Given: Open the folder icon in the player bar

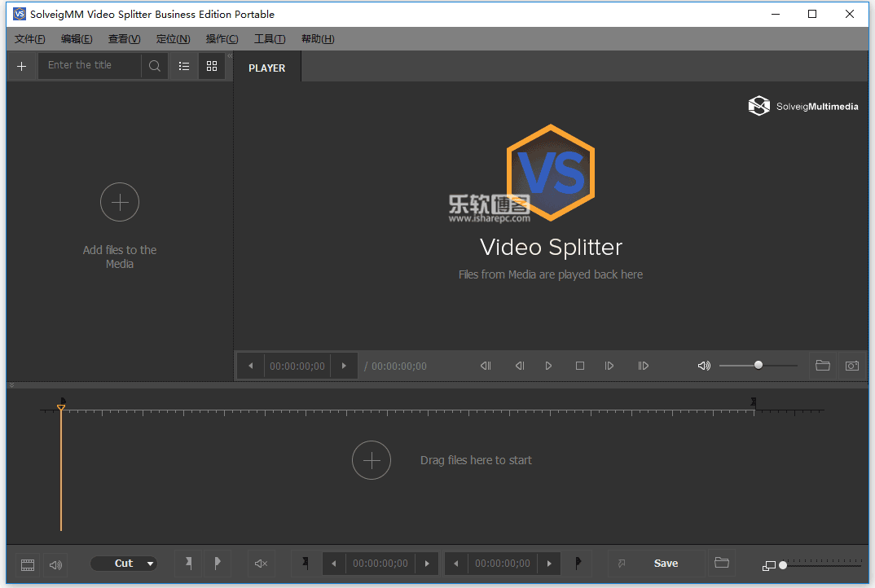Looking at the screenshot, I should click(x=823, y=366).
